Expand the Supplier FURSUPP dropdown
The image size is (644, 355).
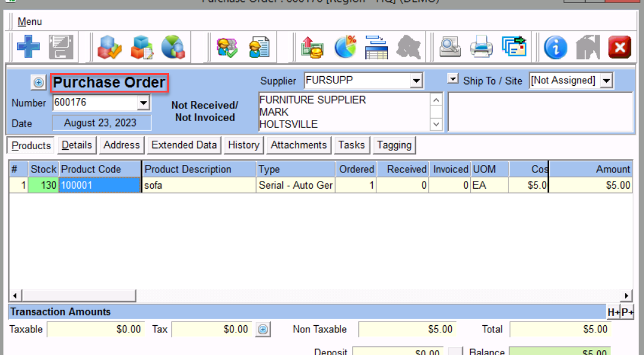[416, 80]
